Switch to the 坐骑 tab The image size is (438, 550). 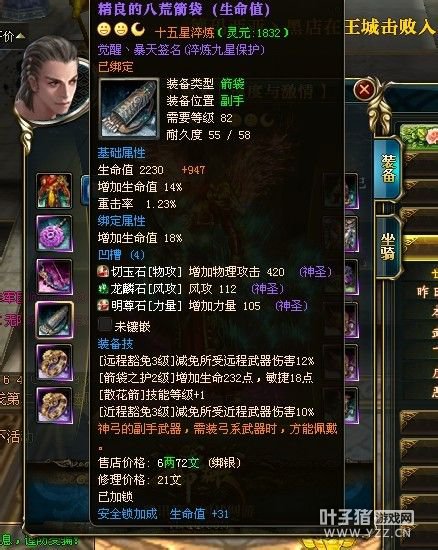(x=388, y=247)
